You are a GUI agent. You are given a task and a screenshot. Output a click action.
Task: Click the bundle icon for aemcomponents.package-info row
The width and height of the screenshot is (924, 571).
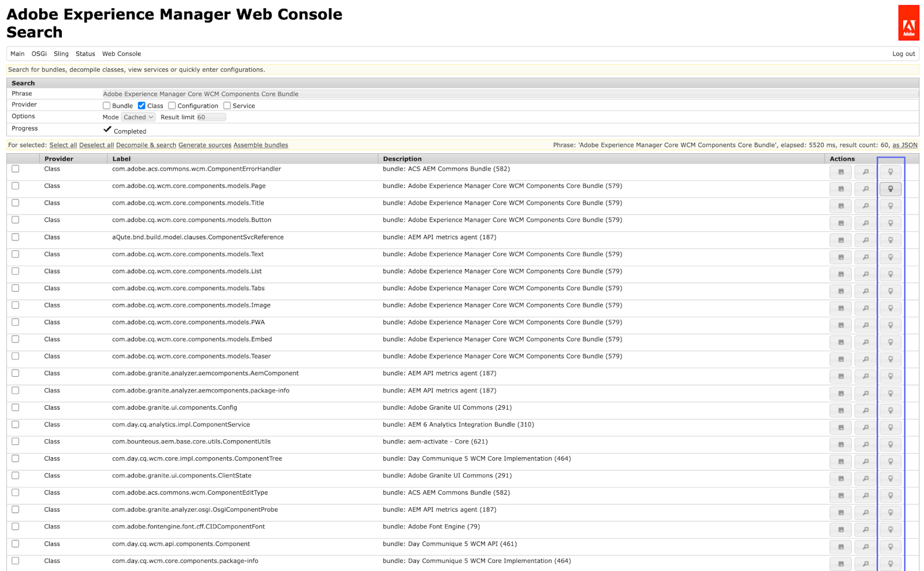click(841, 394)
